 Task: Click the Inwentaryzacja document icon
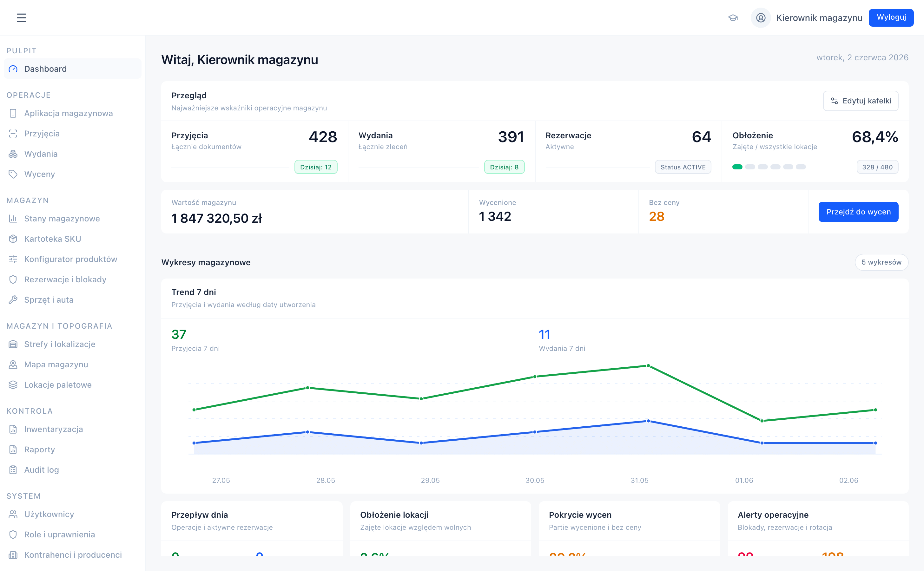pyautogui.click(x=13, y=430)
